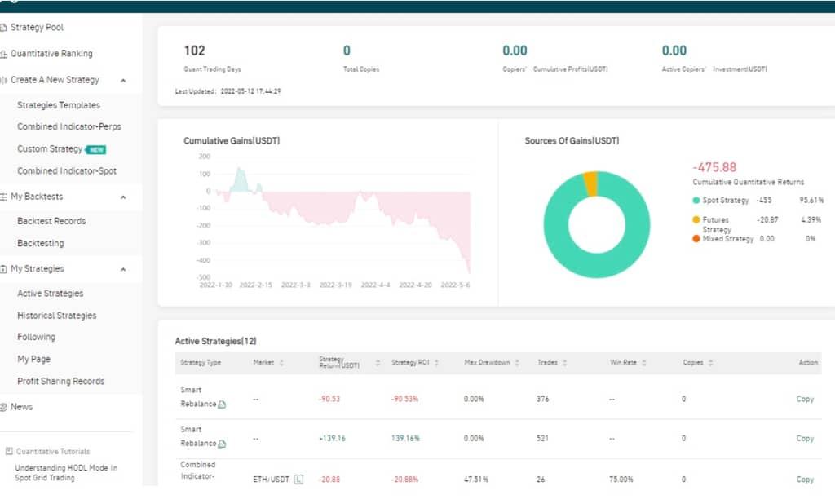Screen dimensions: 835x504
Task: Toggle Spot Strategy legend green dot
Action: click(696, 201)
